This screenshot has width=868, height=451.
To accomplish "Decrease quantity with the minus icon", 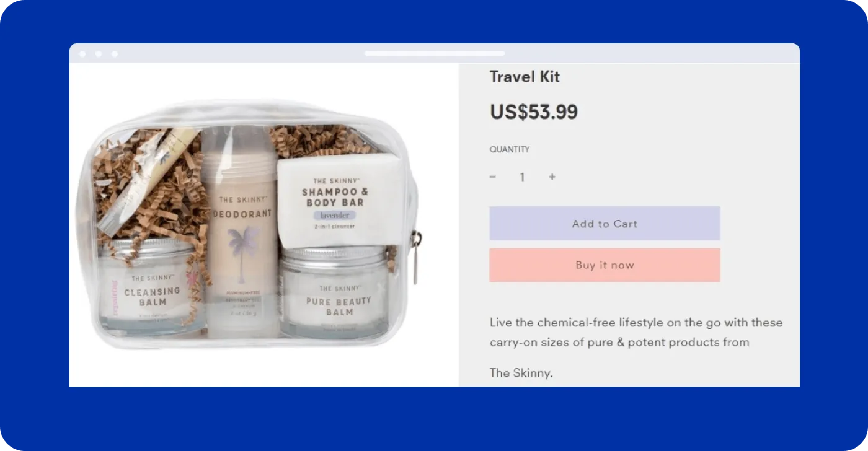I will pyautogui.click(x=493, y=177).
